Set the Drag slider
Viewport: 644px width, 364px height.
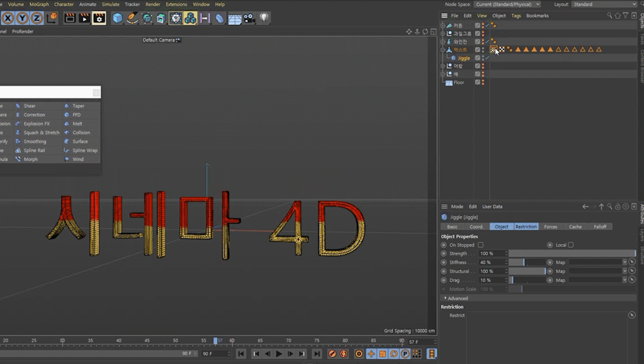(x=527, y=280)
